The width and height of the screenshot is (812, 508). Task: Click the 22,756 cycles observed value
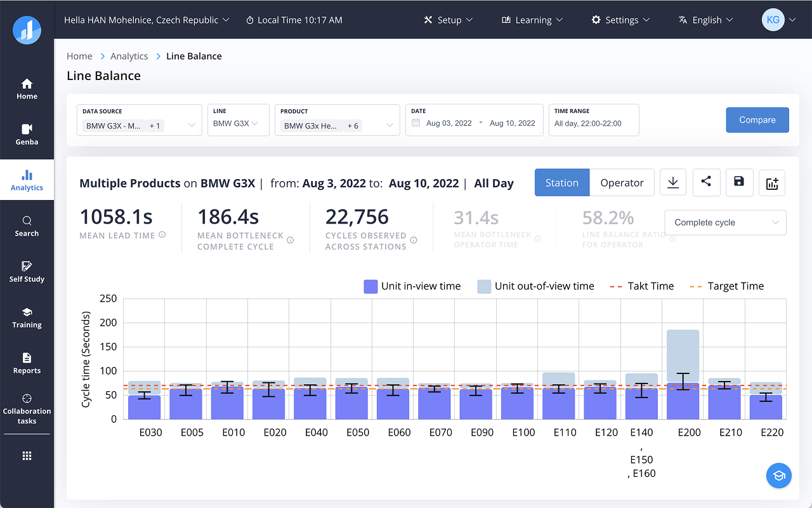click(357, 217)
